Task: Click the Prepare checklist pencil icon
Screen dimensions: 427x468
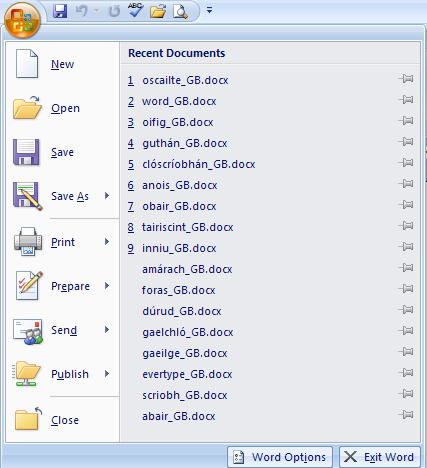Action: pyautogui.click(x=29, y=285)
